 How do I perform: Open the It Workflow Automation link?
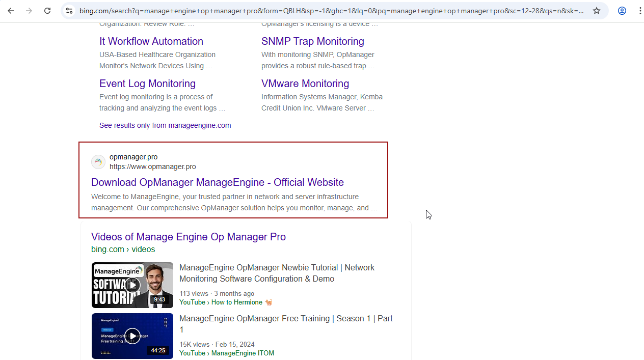[151, 41]
